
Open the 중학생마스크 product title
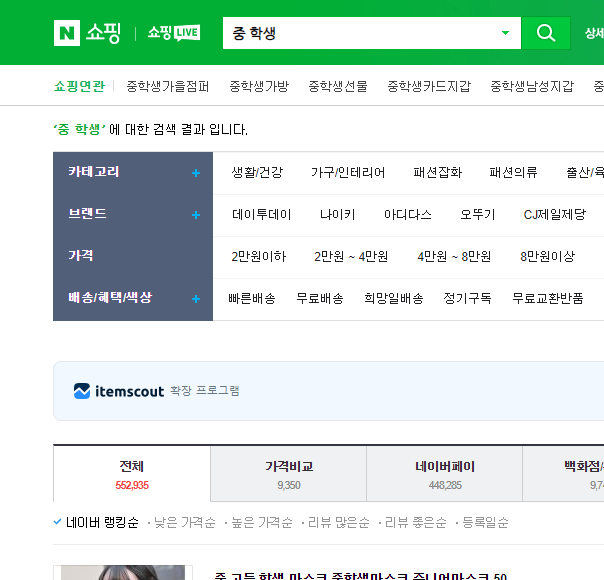tap(361, 576)
